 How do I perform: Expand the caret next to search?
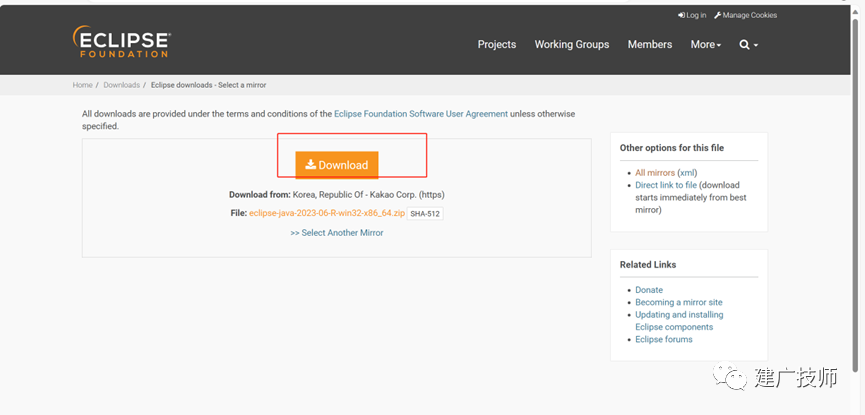pos(756,45)
